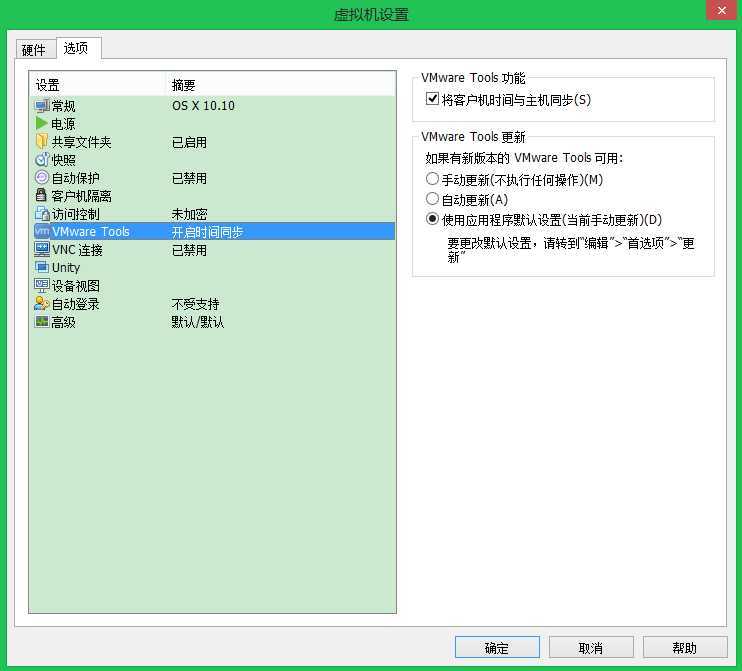Select the 快照 row label

point(63,160)
